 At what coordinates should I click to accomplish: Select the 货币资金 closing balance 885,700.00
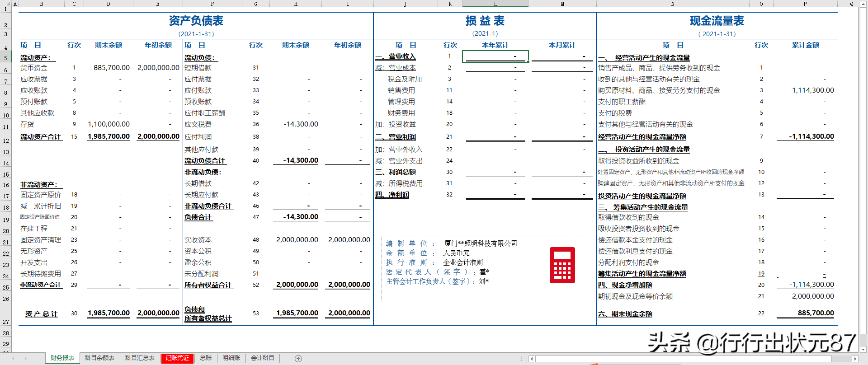pos(112,68)
